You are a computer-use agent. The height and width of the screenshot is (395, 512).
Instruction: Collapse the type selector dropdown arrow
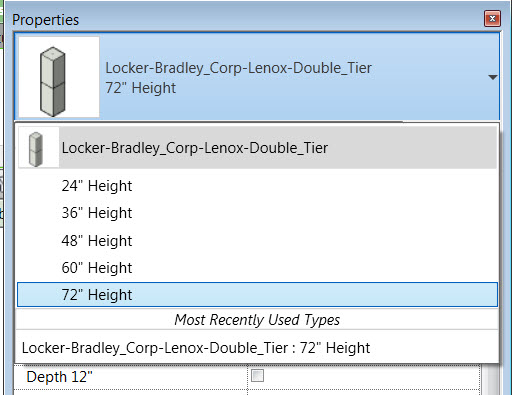[x=493, y=77]
